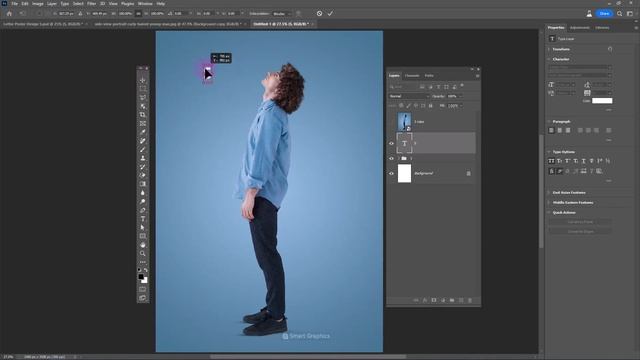This screenshot has width=640, height=360.
Task: Select the Lasso tool
Action: coord(142,98)
